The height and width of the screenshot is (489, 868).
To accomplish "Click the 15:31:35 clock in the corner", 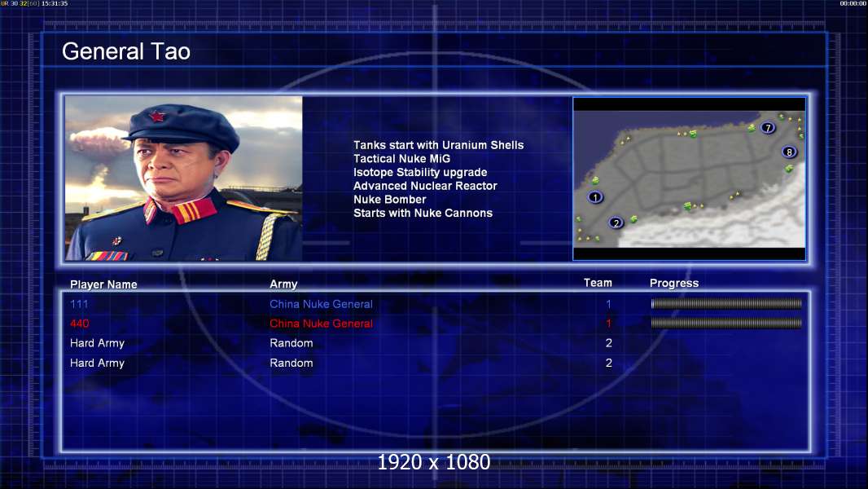I will (x=55, y=3).
